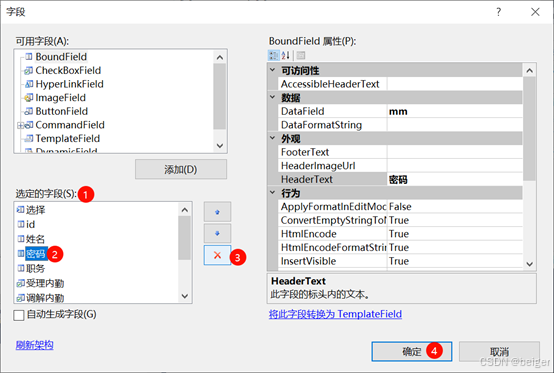Select HtmlEncodeFormatString True value

pyautogui.click(x=455, y=248)
